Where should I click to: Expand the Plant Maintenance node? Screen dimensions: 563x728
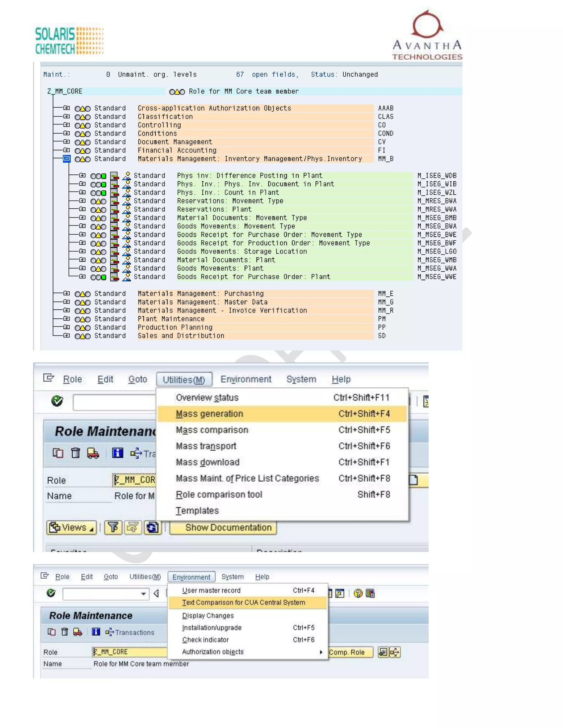pos(67,319)
